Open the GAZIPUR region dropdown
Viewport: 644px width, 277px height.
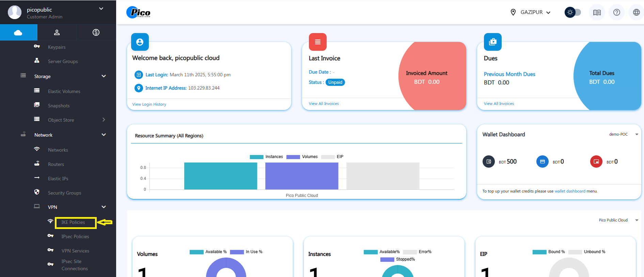(x=531, y=13)
